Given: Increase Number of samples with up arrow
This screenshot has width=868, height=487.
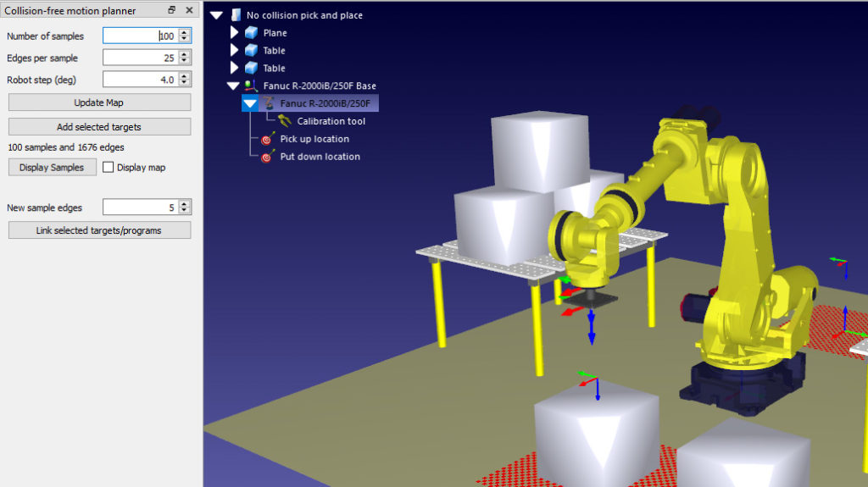Looking at the screenshot, I should (184, 32).
